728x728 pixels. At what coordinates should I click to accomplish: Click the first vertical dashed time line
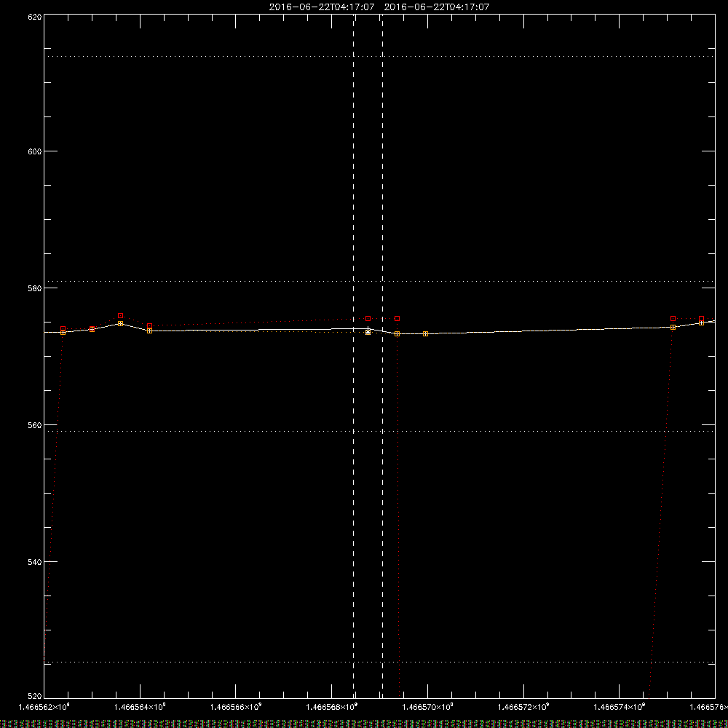pyautogui.click(x=354, y=356)
